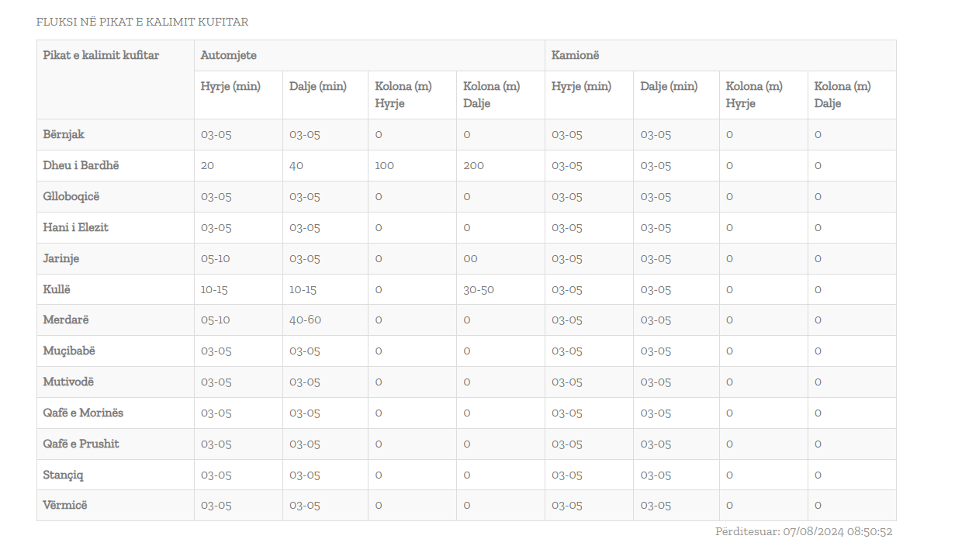Click the Kamionë column group header

[575, 56]
